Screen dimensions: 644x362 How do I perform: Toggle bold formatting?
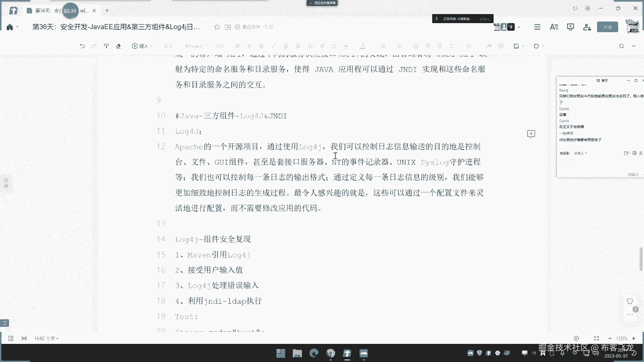[261, 46]
